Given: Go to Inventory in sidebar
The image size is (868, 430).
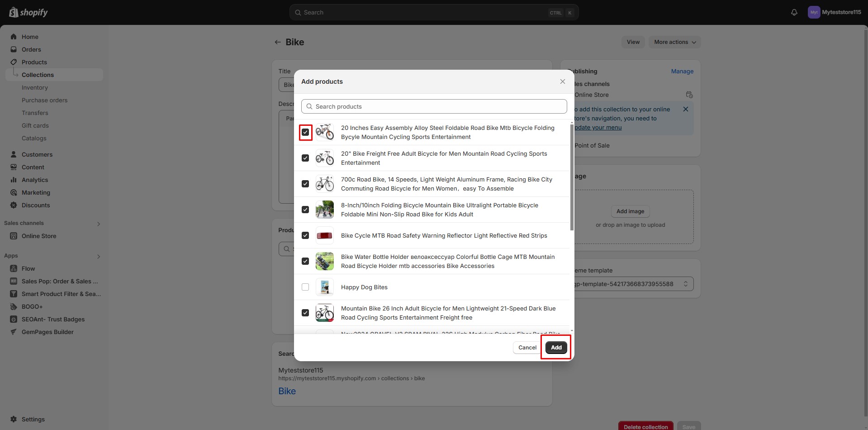Looking at the screenshot, I should point(35,87).
